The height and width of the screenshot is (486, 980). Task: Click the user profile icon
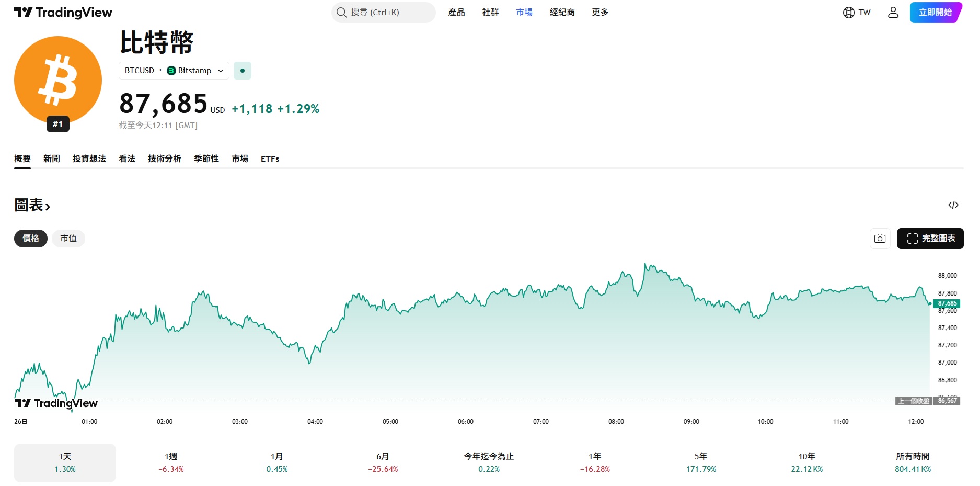pyautogui.click(x=893, y=12)
